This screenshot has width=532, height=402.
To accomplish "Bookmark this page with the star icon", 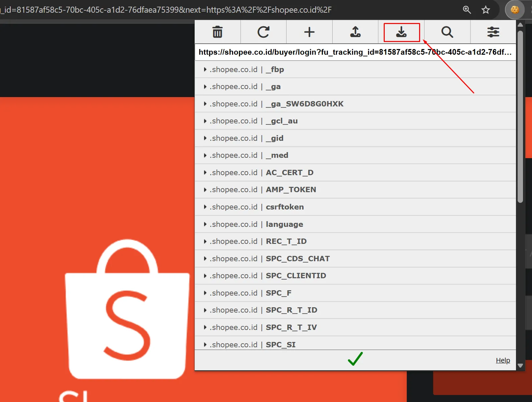I will 486,10.
